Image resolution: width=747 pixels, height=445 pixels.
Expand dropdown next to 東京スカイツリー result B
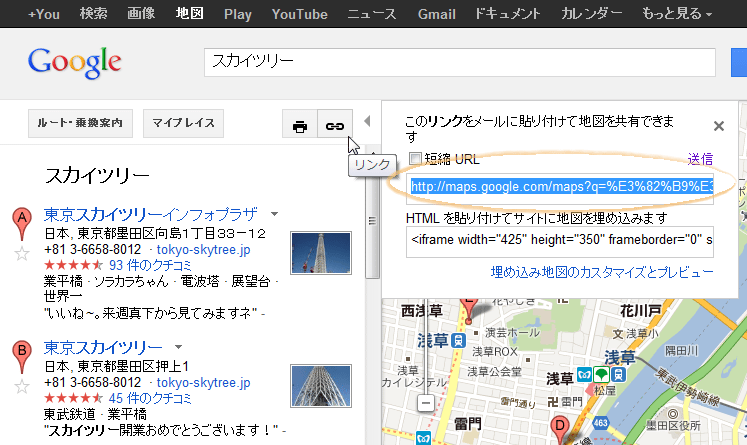tap(179, 347)
